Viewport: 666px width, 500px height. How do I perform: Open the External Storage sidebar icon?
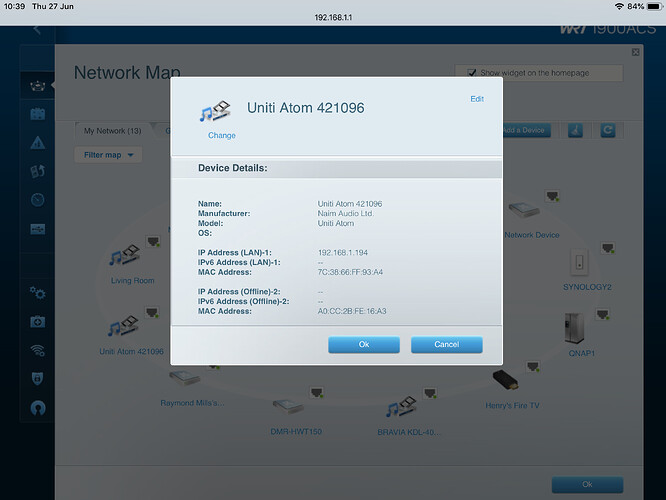pyautogui.click(x=38, y=229)
